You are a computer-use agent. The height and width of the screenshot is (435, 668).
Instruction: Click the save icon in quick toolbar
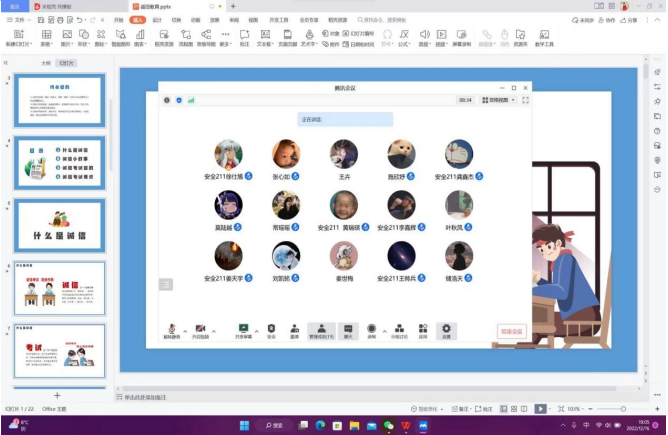click(41, 20)
